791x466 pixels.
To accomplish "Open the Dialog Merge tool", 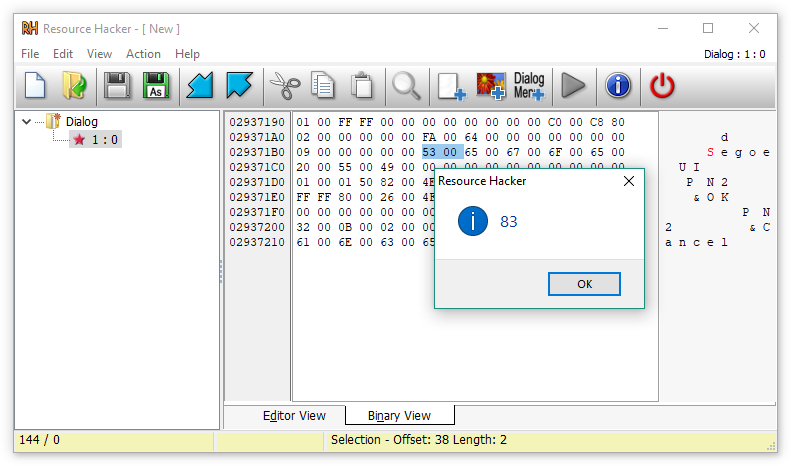I will click(x=529, y=86).
